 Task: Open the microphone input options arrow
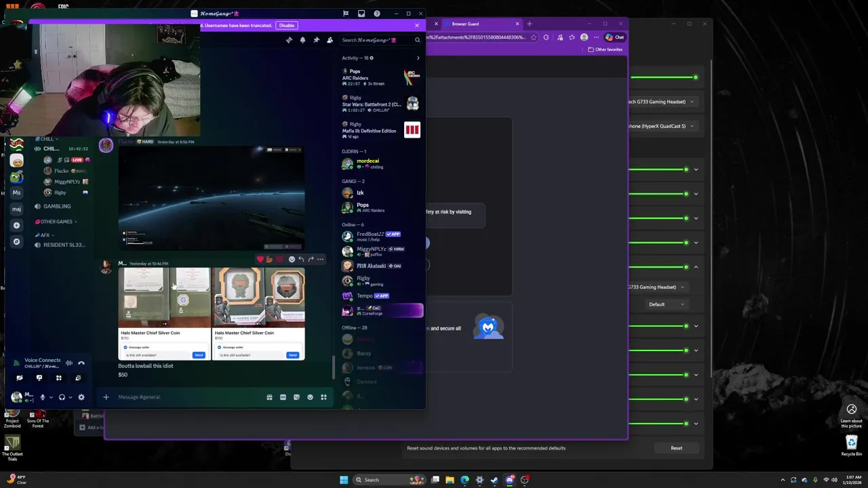[50, 397]
